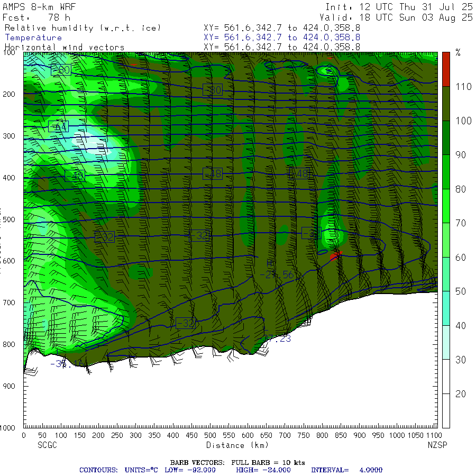Click the red supersaturation spot in the plot
The height and width of the screenshot is (476, 476).
click(336, 255)
